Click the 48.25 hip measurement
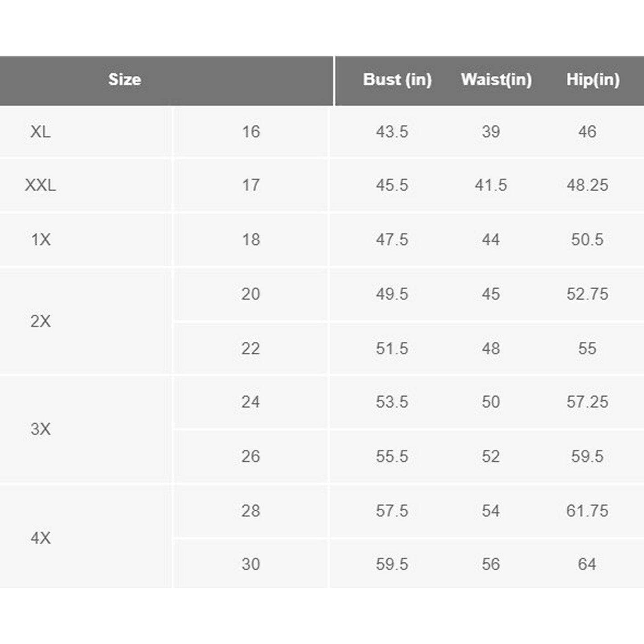 click(587, 185)
